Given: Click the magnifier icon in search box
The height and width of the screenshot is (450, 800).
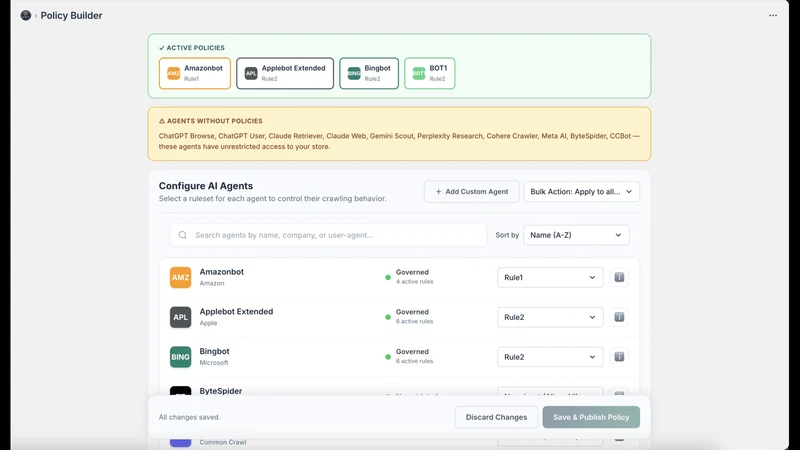Looking at the screenshot, I should 183,235.
